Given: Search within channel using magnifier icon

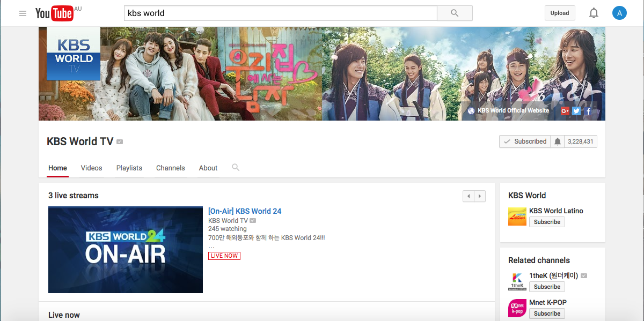Looking at the screenshot, I should (x=236, y=168).
